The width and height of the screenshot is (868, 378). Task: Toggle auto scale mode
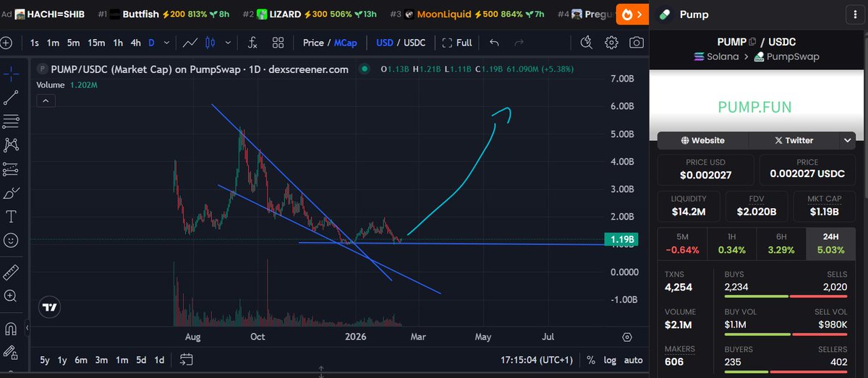point(633,359)
